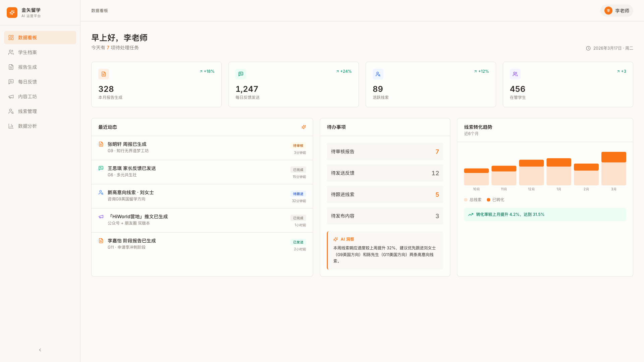
Task: Click the 待跟进 tag on the 刘女士 lead
Action: pyautogui.click(x=298, y=194)
